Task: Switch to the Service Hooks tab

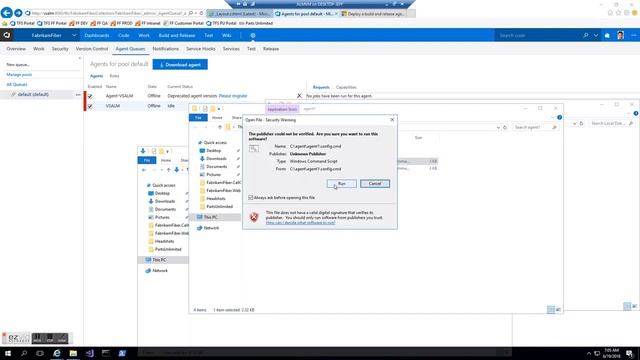Action: [200, 49]
